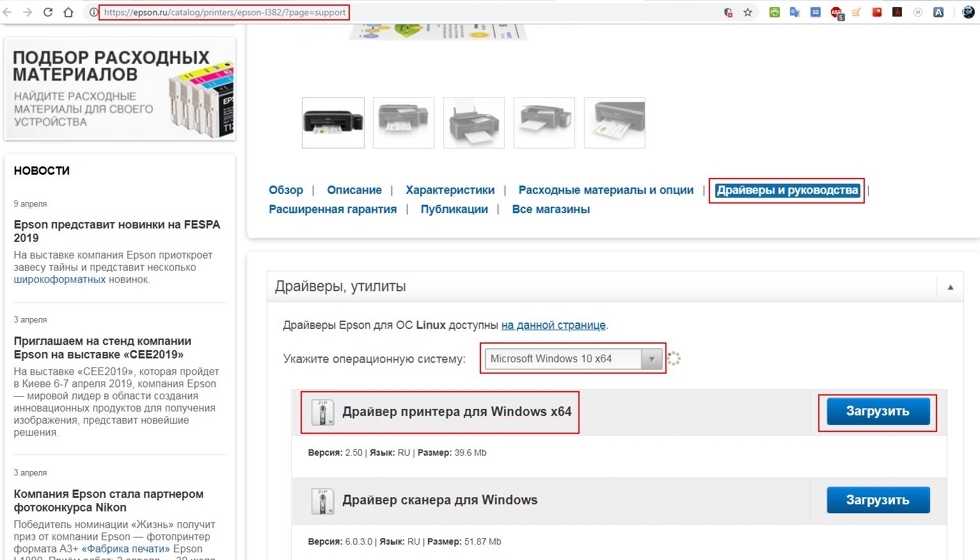Open the red magic wand extension
Image resolution: width=980 pixels, height=560 pixels.
[877, 12]
